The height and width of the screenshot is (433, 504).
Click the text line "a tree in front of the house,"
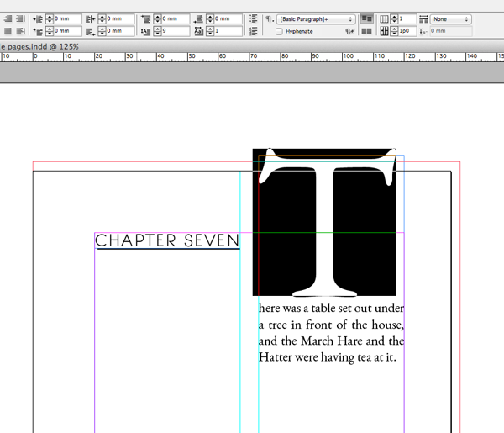tap(332, 325)
